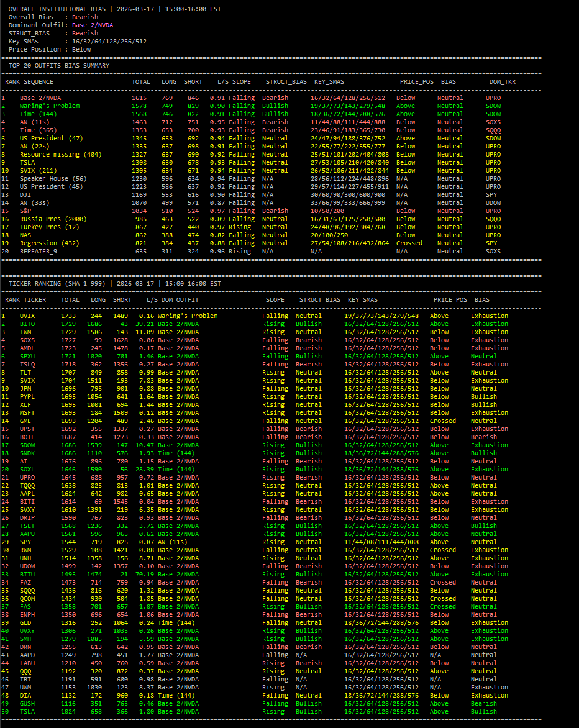Click the 'Turkey Pres (12)' sequence
Image resolution: width=579 pixels, height=728 pixels.
[x=50, y=227]
